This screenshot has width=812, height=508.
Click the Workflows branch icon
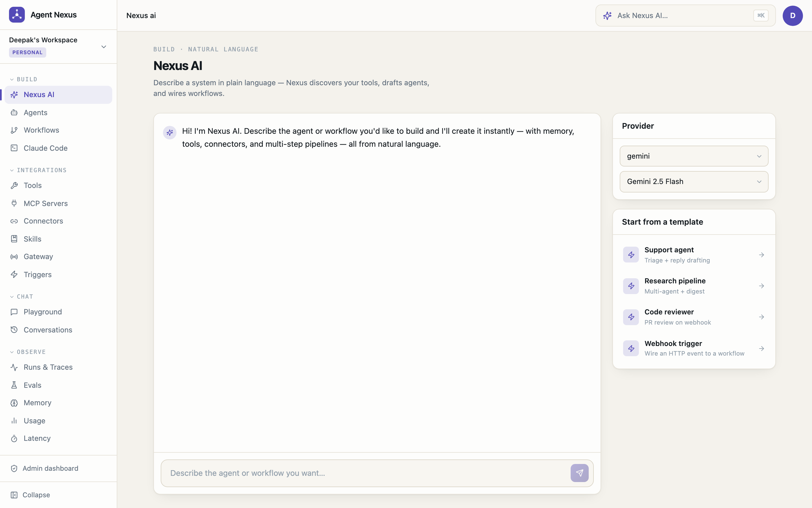[14, 130]
